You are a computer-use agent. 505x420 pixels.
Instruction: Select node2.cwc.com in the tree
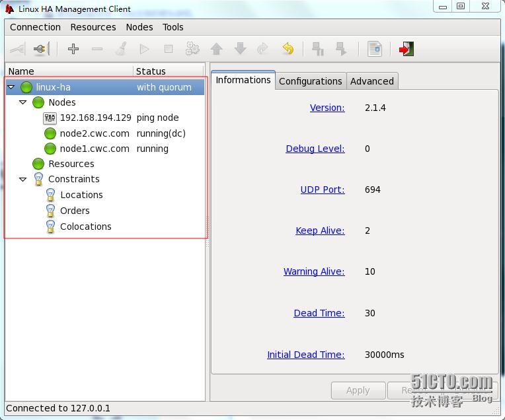[x=95, y=133]
